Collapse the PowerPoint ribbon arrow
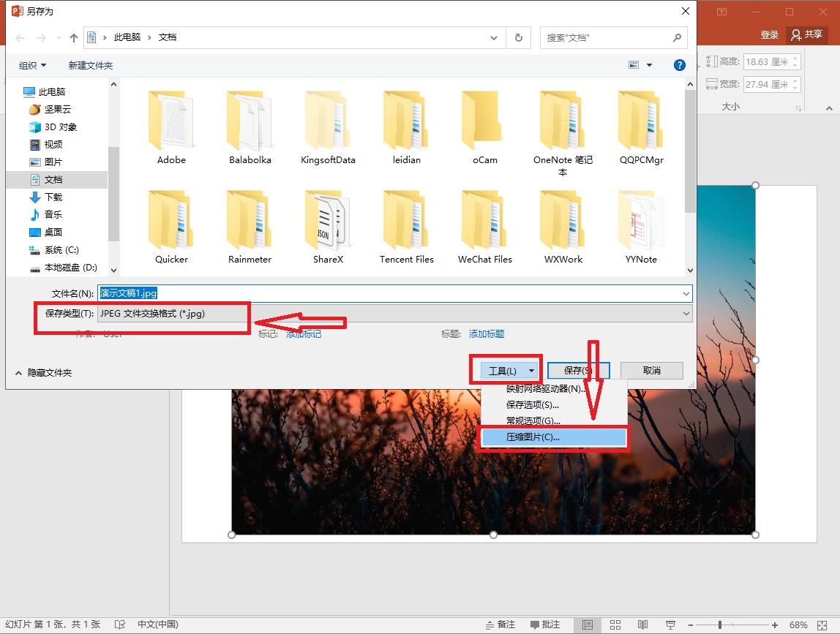840x634 pixels. pyautogui.click(x=829, y=108)
